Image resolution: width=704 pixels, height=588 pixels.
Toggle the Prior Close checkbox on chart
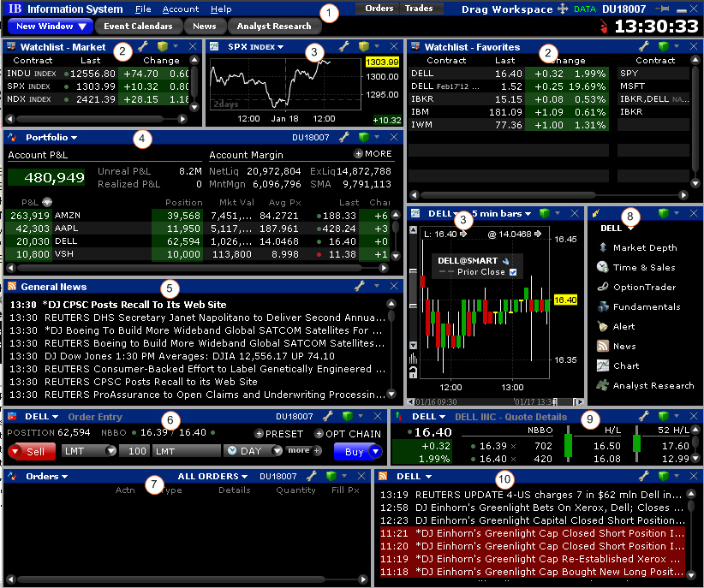[514, 272]
